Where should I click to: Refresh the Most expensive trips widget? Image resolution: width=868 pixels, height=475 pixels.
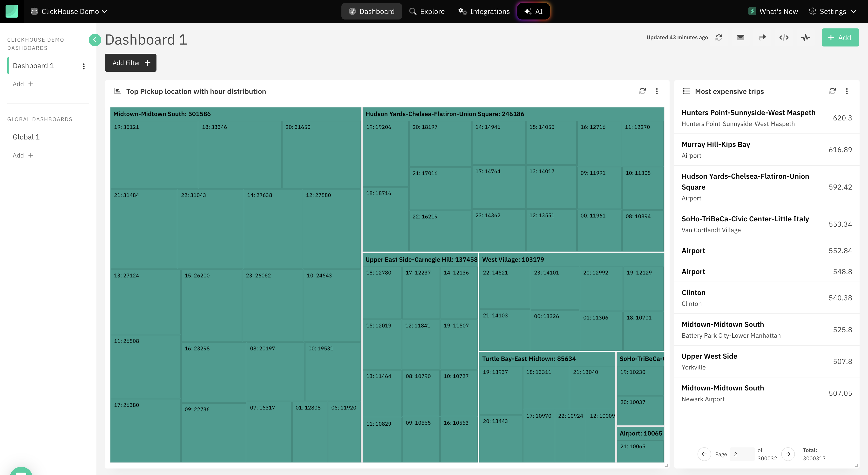[832, 91]
